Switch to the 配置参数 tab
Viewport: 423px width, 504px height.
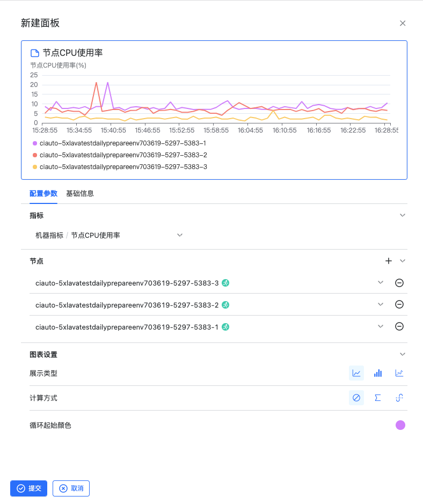point(43,194)
